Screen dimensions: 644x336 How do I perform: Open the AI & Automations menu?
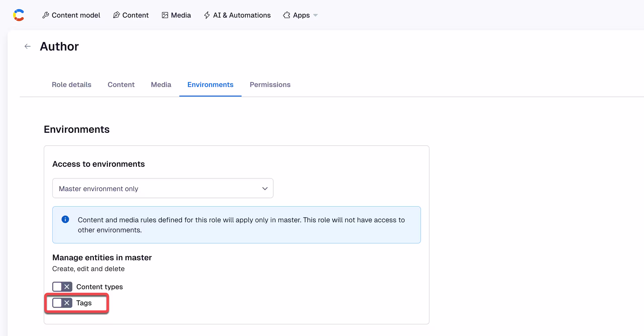pos(237,15)
